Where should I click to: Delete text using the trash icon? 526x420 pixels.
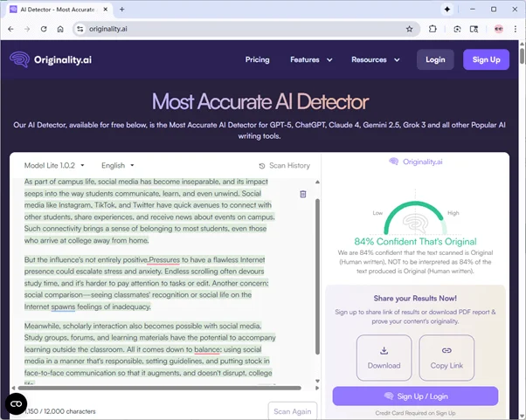pyautogui.click(x=303, y=194)
